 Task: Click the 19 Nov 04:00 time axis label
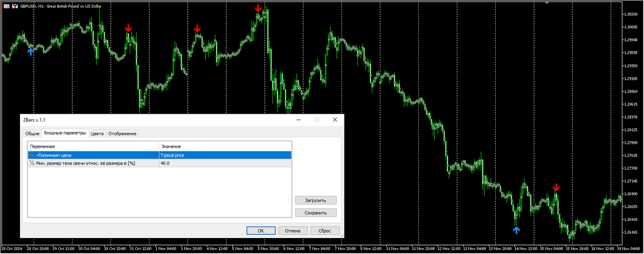(629, 248)
